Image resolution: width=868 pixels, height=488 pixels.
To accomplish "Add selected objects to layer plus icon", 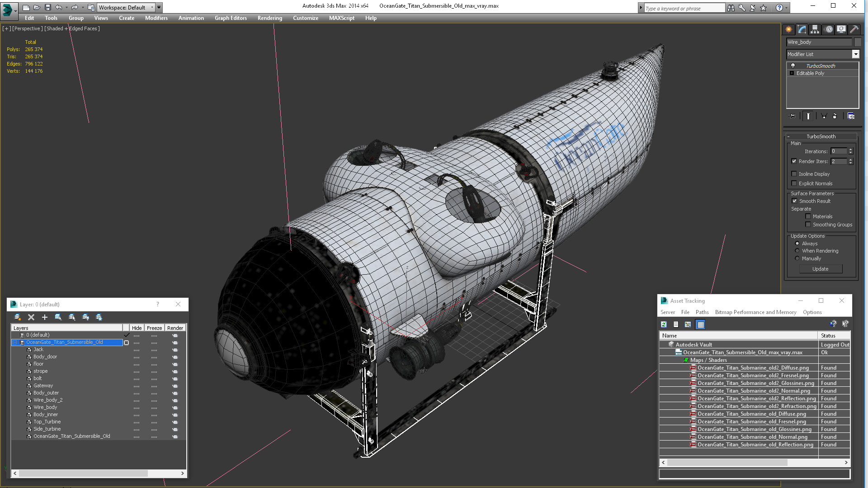I will point(45,317).
